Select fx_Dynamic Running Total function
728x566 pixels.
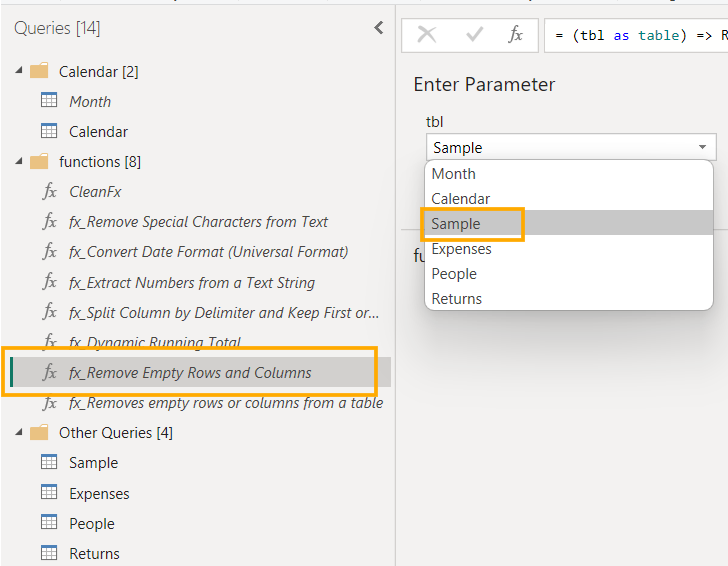[x=155, y=342]
